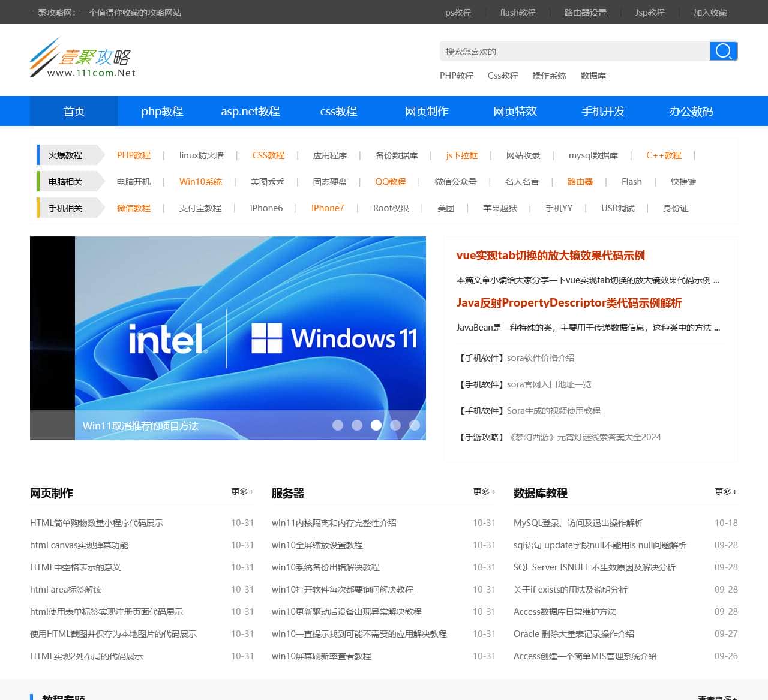
Task: Open 梦幻西游元宵灯谜线索答案大全2024 article
Action: (585, 437)
